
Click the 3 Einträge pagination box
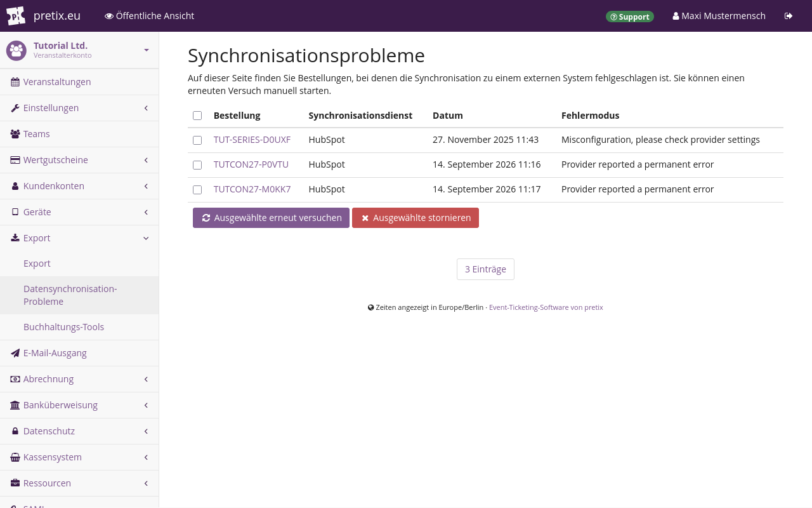point(485,269)
